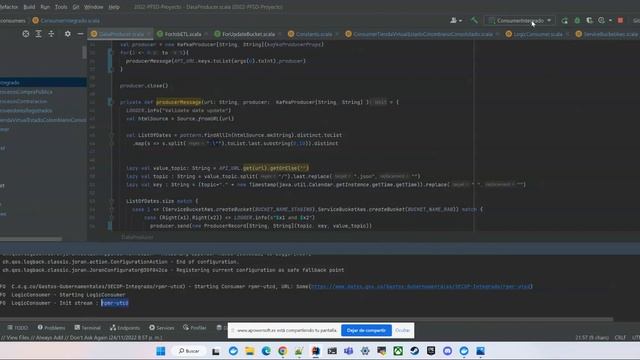
Task: Open the Xbox app from the taskbar
Action: pos(398,351)
